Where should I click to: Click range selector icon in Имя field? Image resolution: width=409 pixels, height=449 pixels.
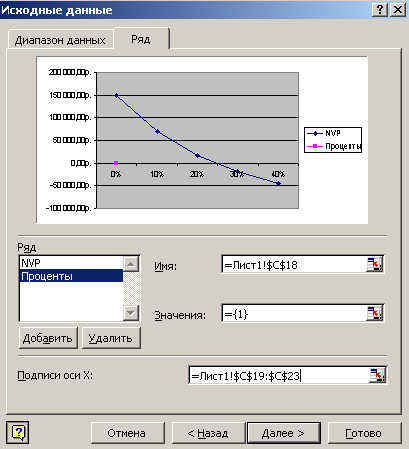(375, 265)
